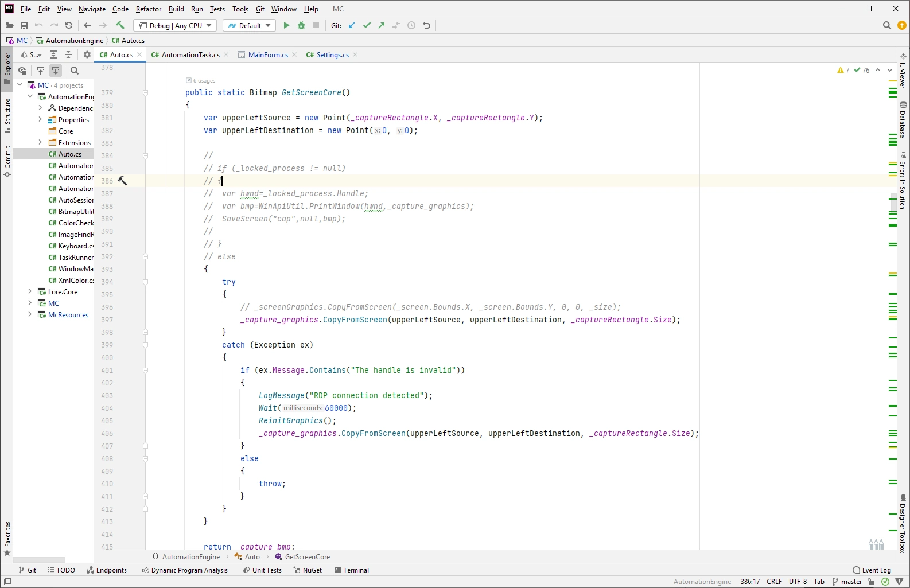Click the CRLF line separator indicator

tap(774, 582)
